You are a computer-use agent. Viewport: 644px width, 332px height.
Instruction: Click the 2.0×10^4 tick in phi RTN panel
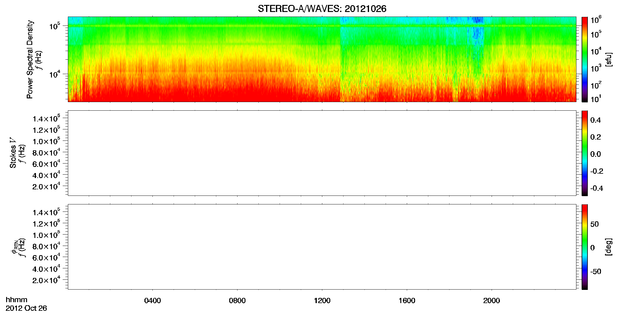(x=46, y=280)
